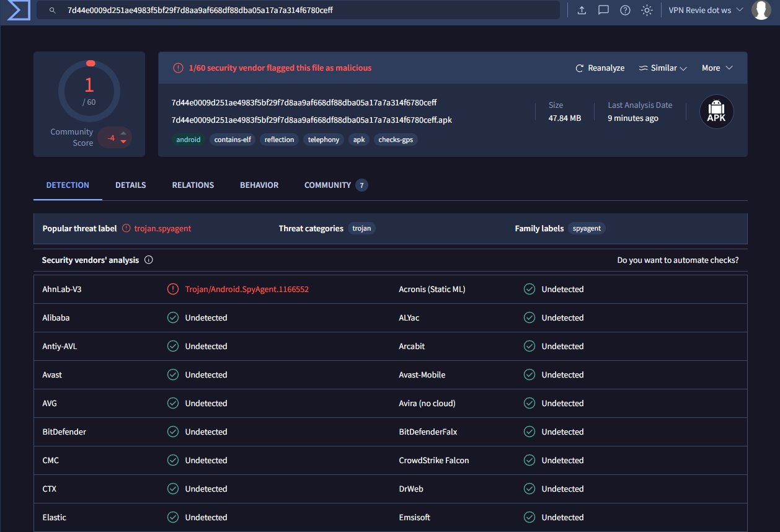Click the upload file icon

[582, 11]
